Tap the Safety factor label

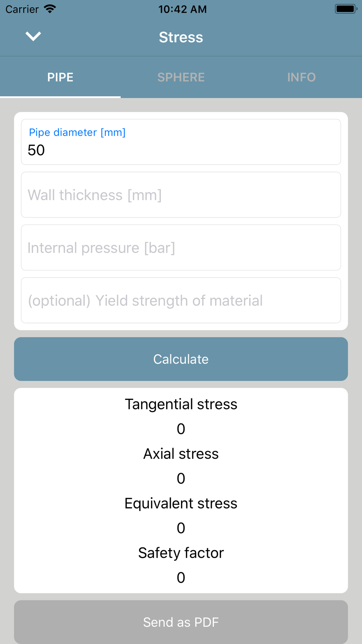tap(181, 553)
